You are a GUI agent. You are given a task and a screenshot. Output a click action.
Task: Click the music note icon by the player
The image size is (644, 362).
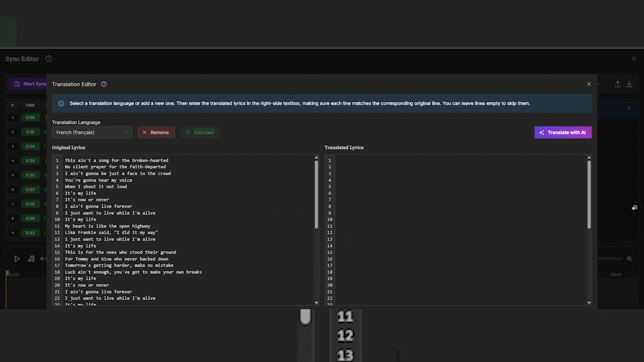31,259
